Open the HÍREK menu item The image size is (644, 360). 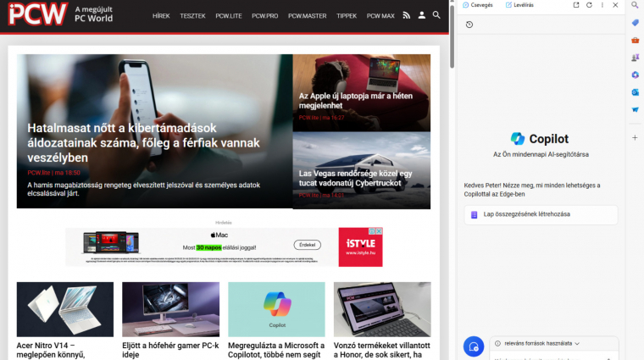(161, 16)
